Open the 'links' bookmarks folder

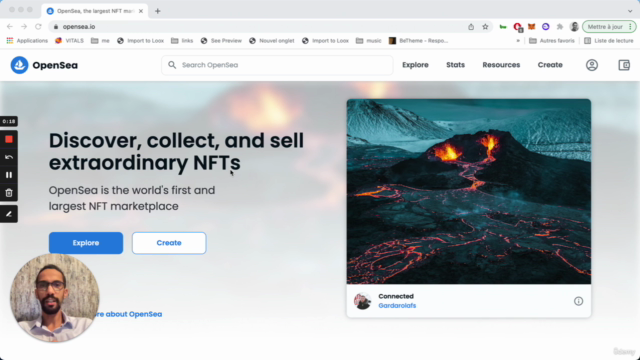pos(182,41)
